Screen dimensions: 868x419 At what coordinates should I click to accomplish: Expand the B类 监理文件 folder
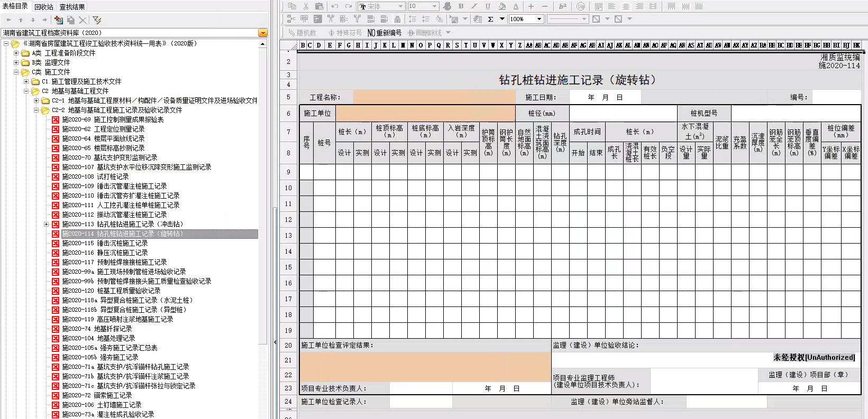[x=16, y=63]
